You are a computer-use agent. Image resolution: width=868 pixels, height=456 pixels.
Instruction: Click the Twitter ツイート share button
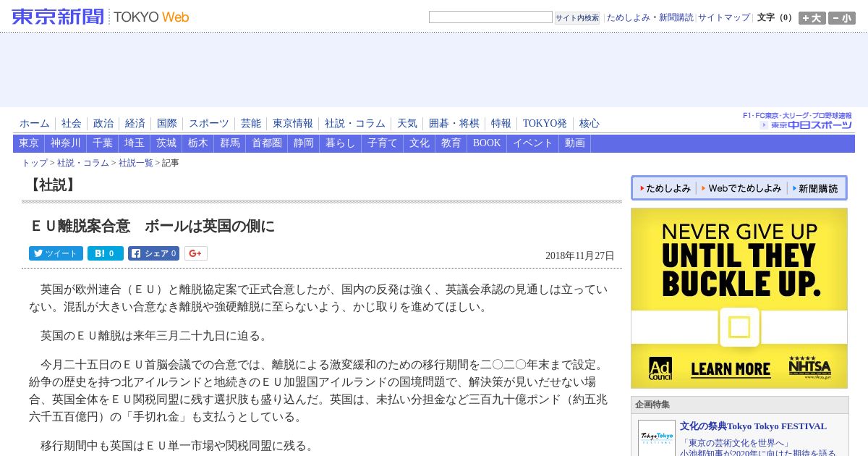(56, 253)
